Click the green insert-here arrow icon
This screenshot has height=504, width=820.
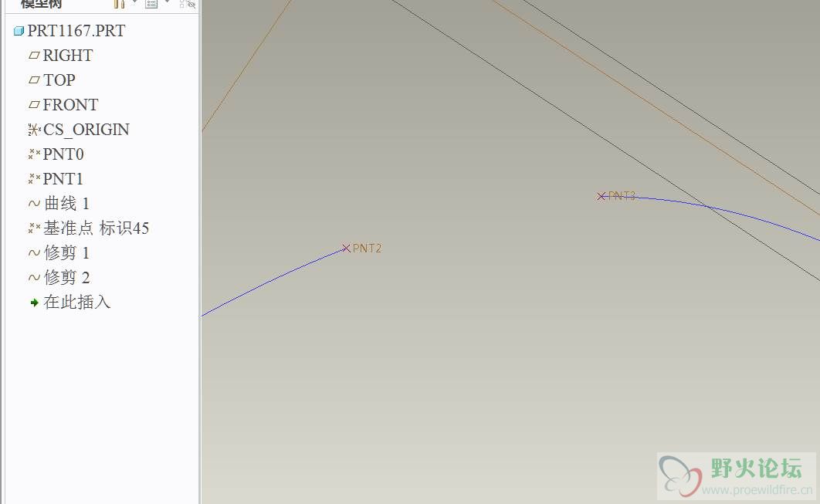coord(35,303)
